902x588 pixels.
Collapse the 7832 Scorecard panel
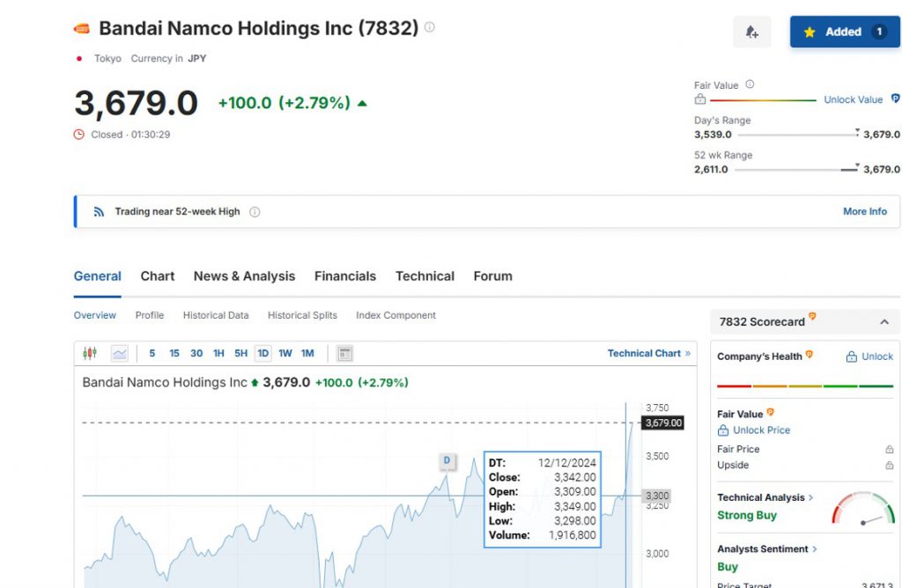884,322
